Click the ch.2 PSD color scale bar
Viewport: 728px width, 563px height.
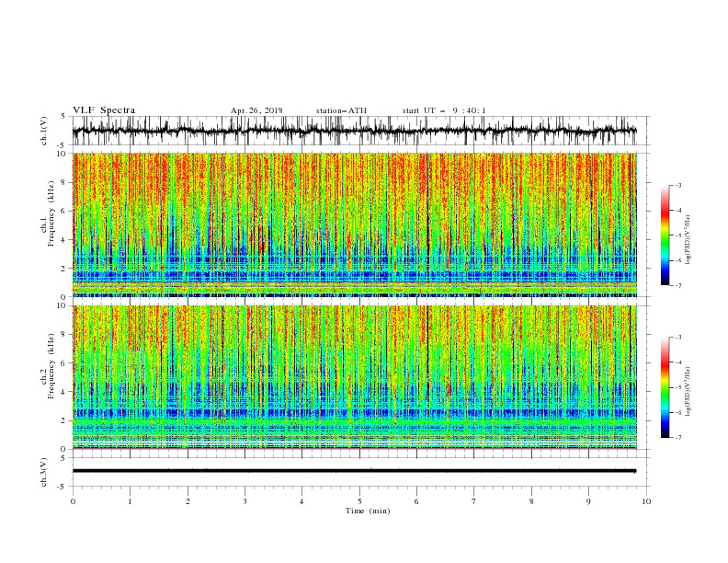[665, 387]
